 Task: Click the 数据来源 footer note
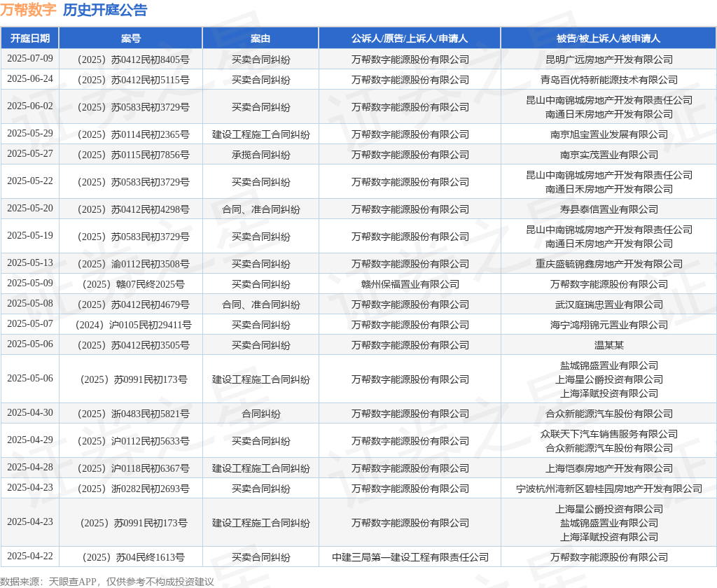pos(107,582)
